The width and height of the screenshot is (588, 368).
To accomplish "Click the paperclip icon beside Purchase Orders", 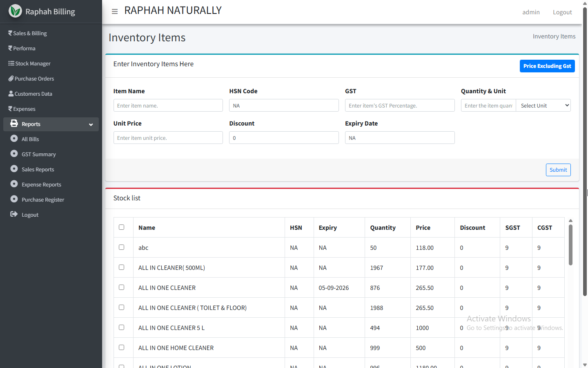I will [x=11, y=79].
